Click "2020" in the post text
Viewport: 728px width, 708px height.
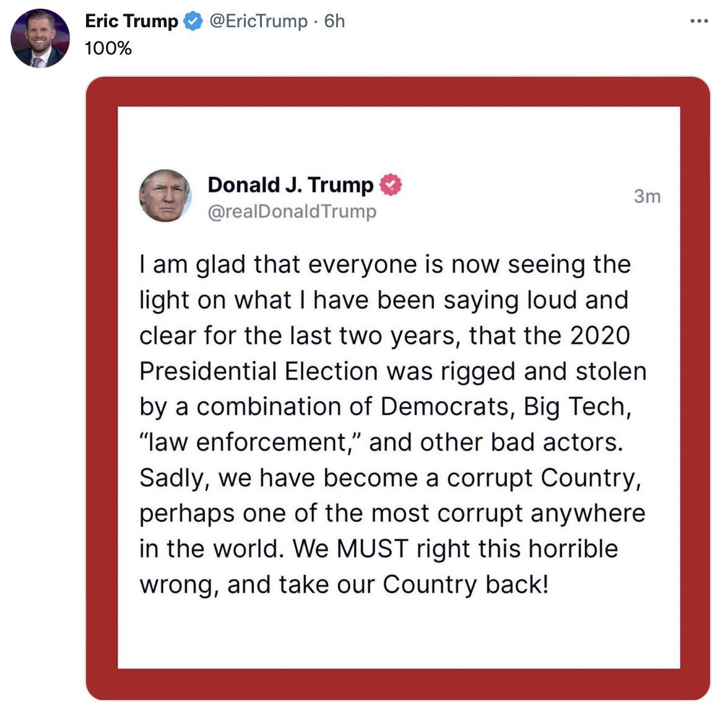click(x=599, y=335)
